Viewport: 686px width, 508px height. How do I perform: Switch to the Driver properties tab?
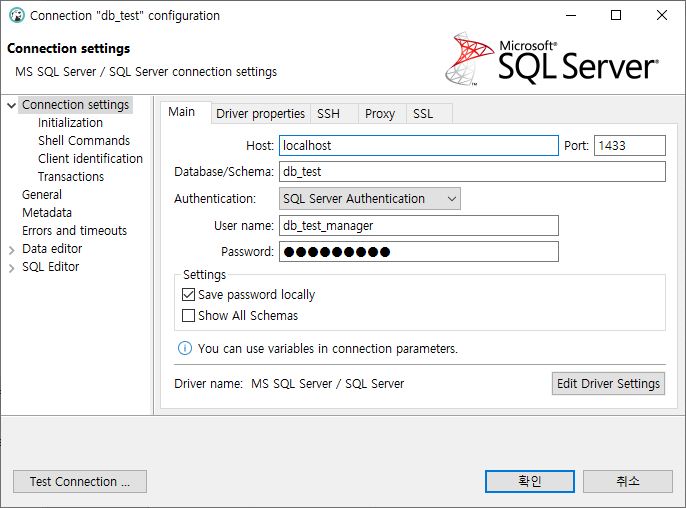pyautogui.click(x=260, y=114)
